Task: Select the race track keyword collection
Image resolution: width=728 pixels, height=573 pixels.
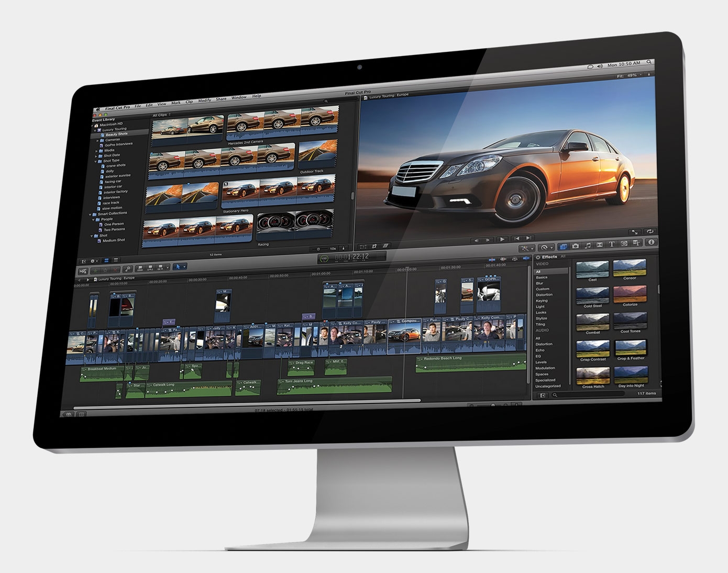Action: (111, 203)
